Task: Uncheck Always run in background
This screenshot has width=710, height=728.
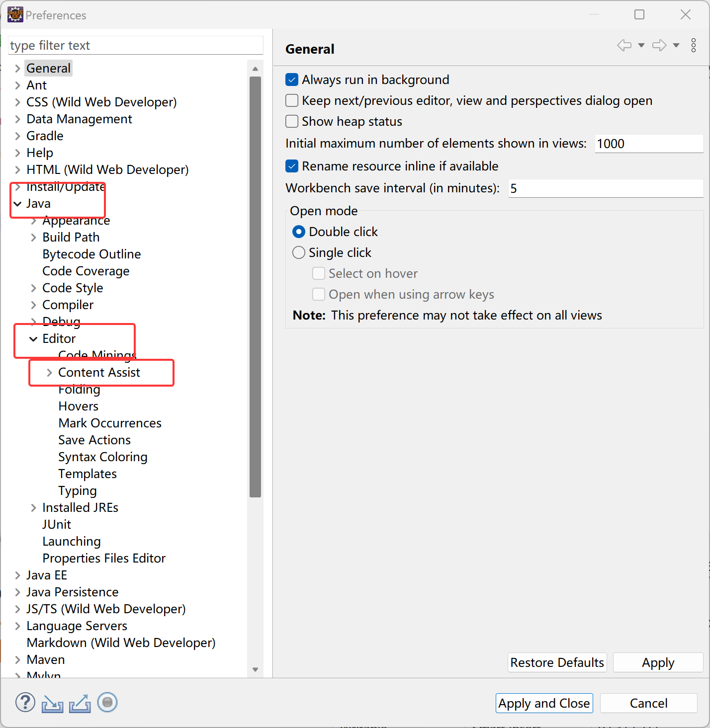Action: tap(292, 80)
